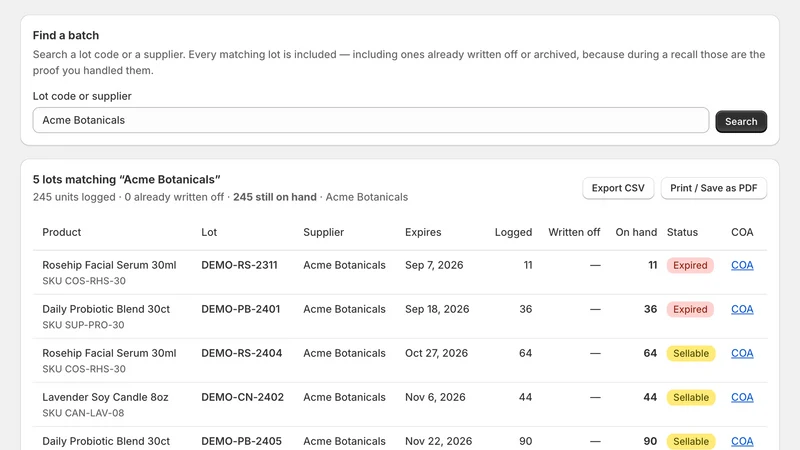800x450 pixels.
Task: Click the Search button
Action: point(741,121)
